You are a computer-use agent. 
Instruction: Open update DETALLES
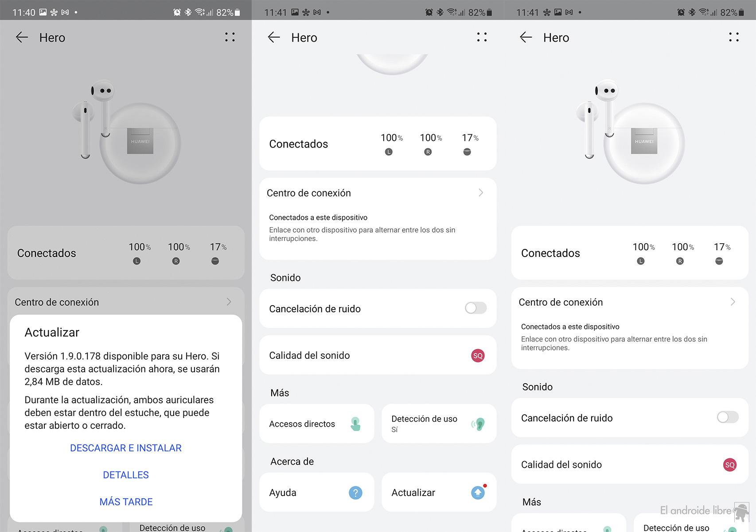pyautogui.click(x=125, y=475)
